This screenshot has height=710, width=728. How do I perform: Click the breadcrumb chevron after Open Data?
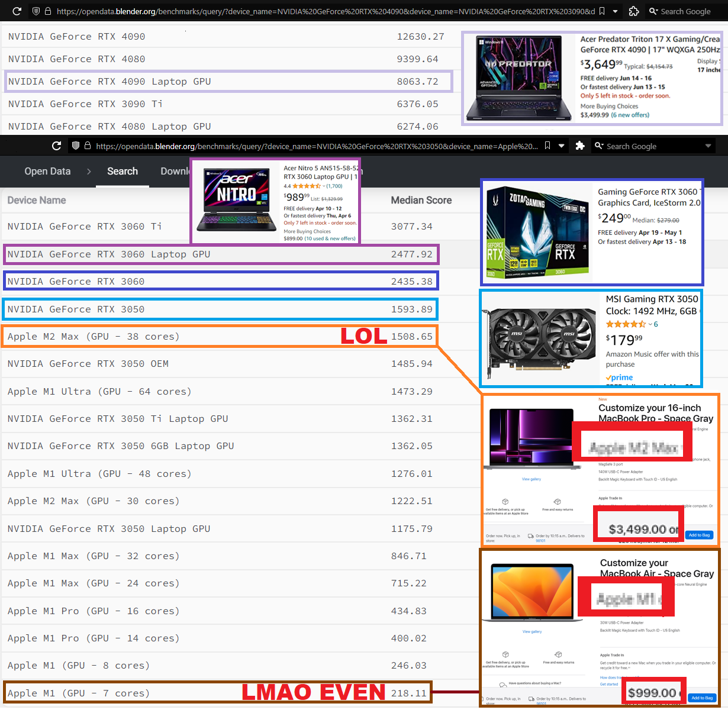click(89, 172)
